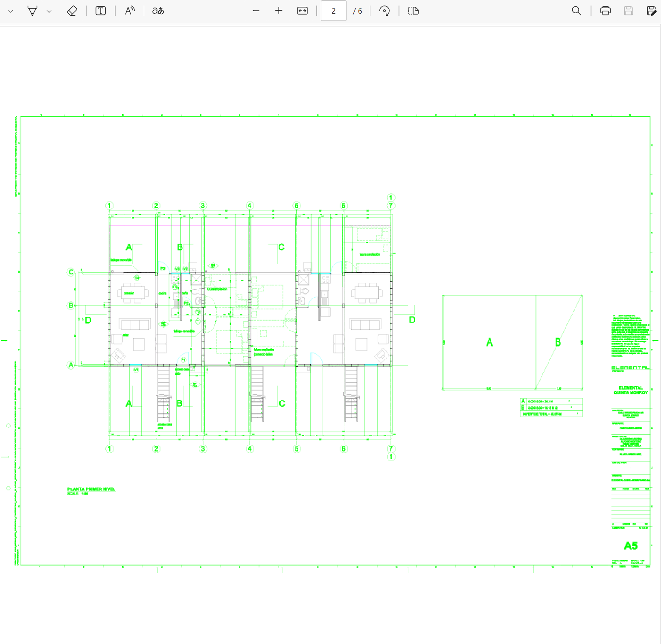Select the Highlight tool
This screenshot has width=661, height=644.
coord(32,11)
